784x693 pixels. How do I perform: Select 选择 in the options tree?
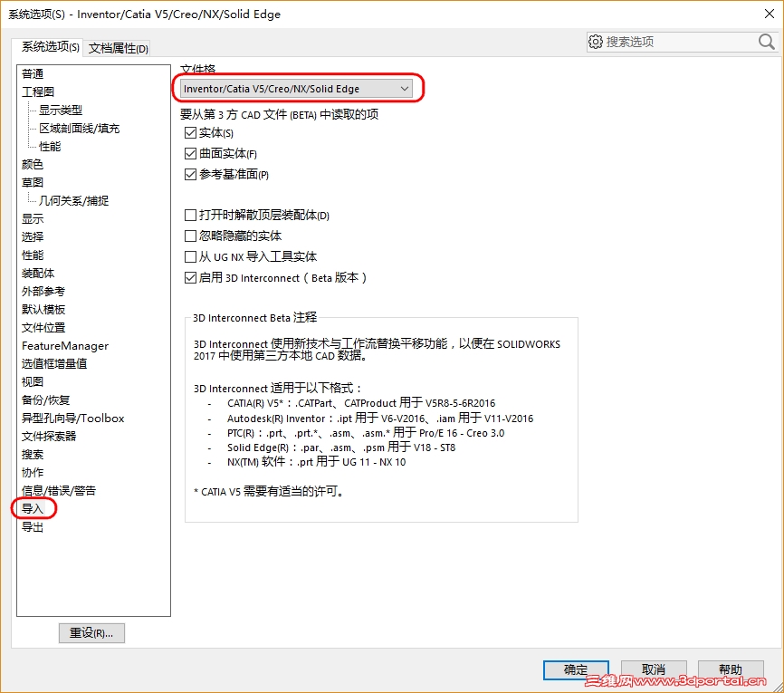33,237
